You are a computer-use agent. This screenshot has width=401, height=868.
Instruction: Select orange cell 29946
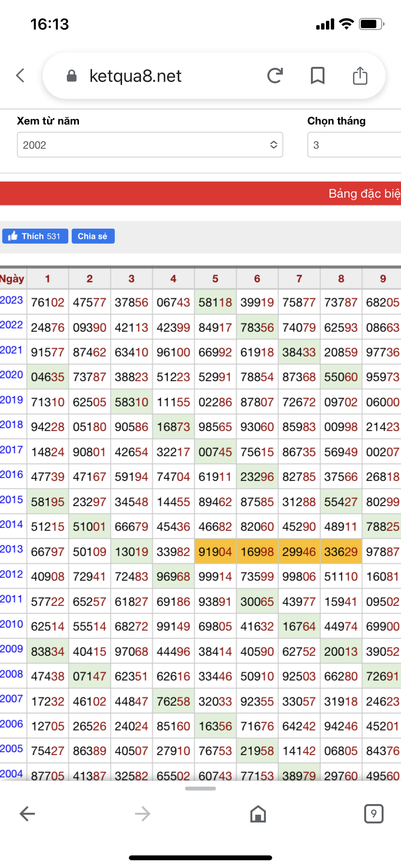coord(299,552)
